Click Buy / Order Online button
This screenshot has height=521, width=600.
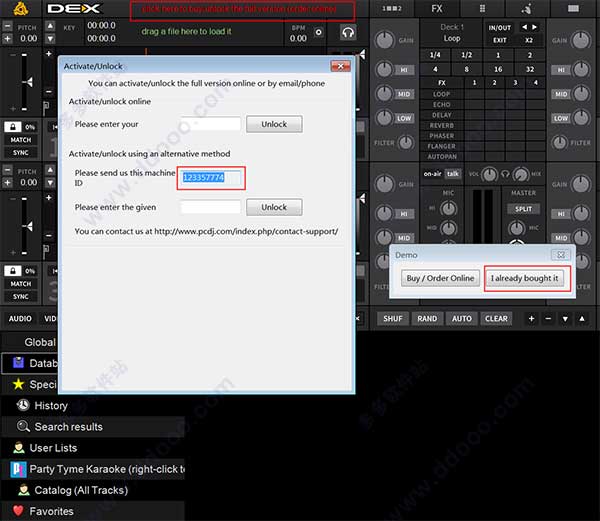[440, 278]
